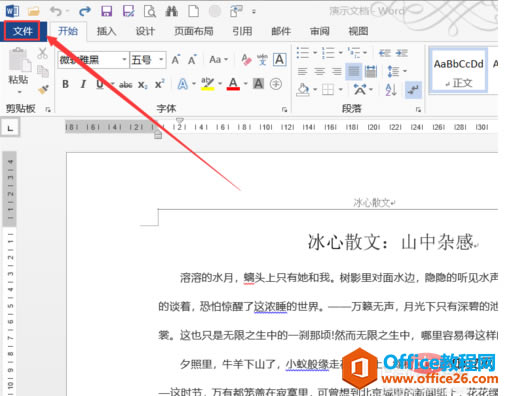Open the font size dropdown 五号
The image size is (505, 396).
coord(161,60)
